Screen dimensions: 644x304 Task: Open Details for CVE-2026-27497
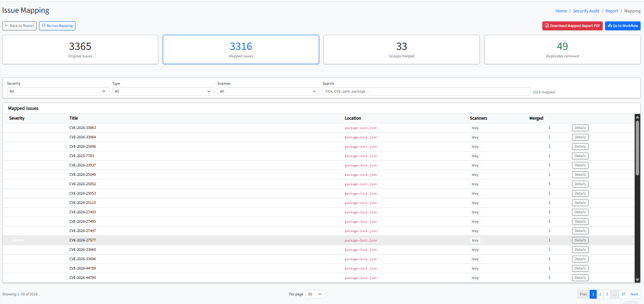pyautogui.click(x=580, y=231)
